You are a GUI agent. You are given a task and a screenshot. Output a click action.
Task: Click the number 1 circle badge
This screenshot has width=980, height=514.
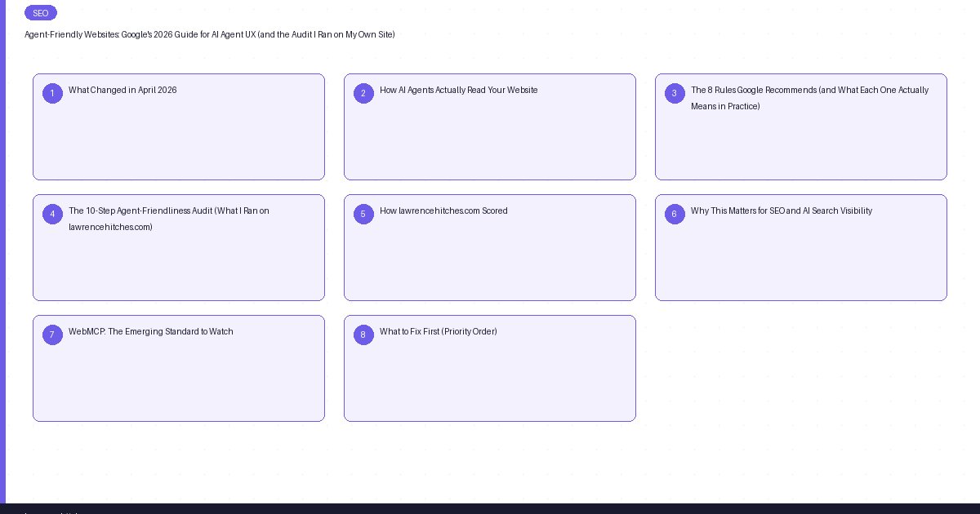[x=52, y=93]
